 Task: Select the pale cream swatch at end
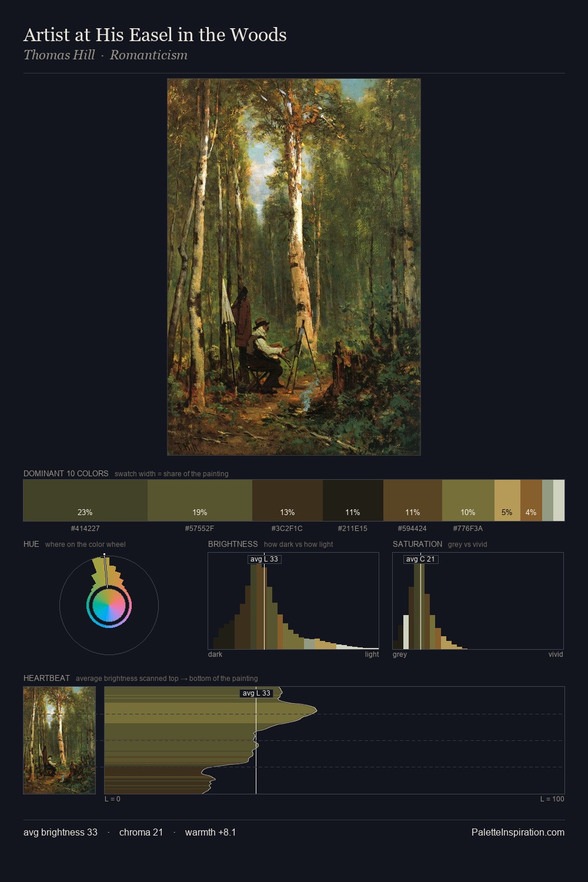point(559,500)
